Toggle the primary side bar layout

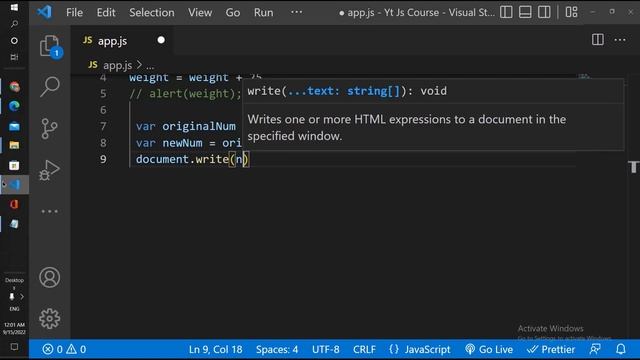[506, 12]
